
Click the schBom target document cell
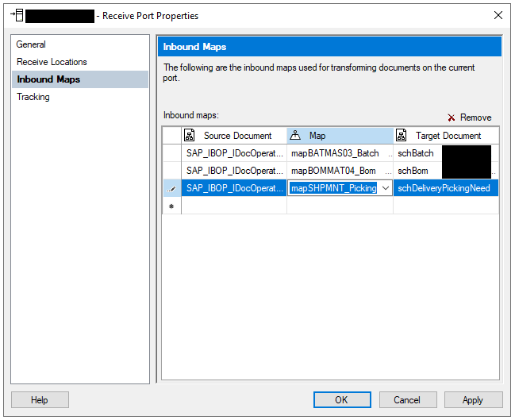pyautogui.click(x=446, y=171)
